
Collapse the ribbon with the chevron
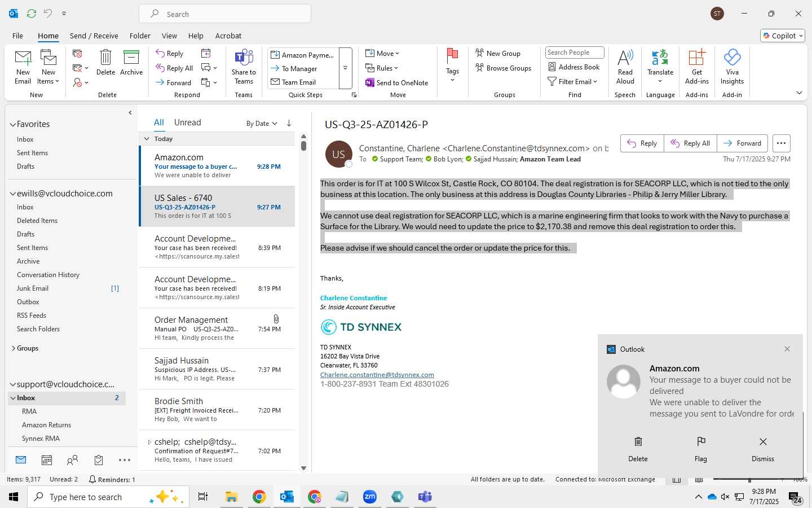point(799,93)
